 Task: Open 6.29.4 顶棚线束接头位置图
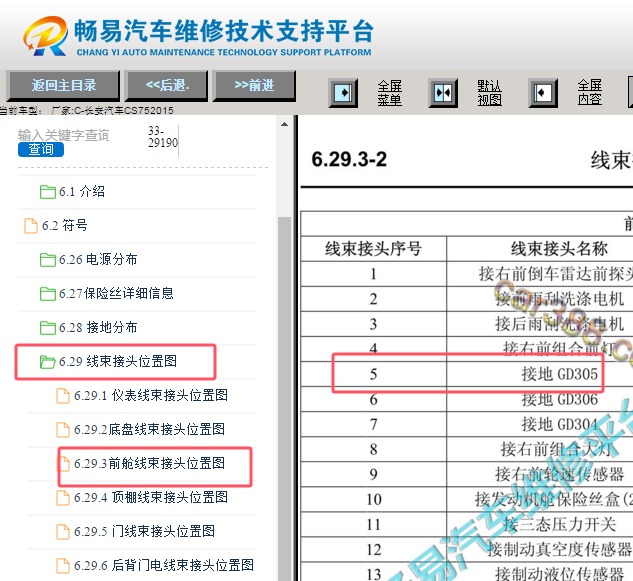click(x=151, y=497)
